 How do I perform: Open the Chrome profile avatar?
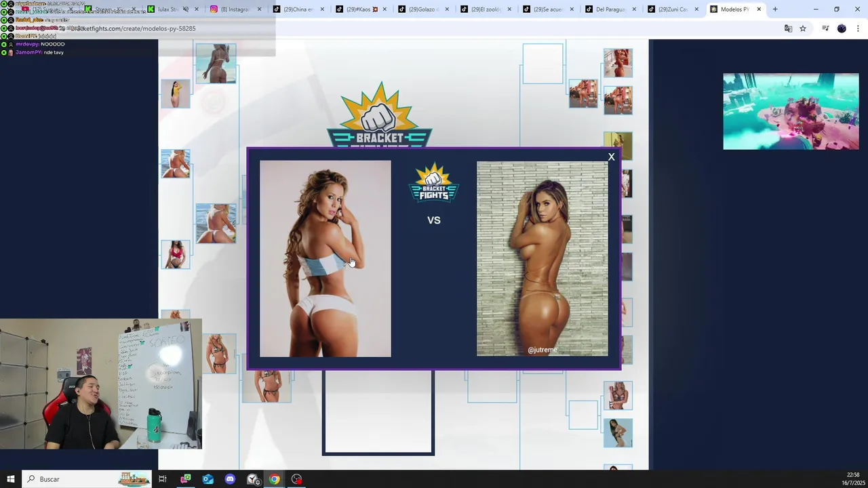pyautogui.click(x=842, y=28)
